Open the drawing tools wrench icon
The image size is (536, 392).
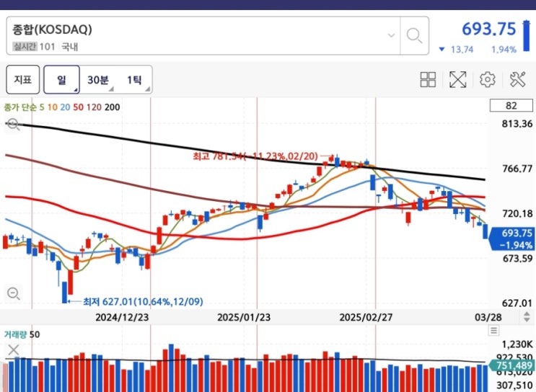tap(517, 79)
